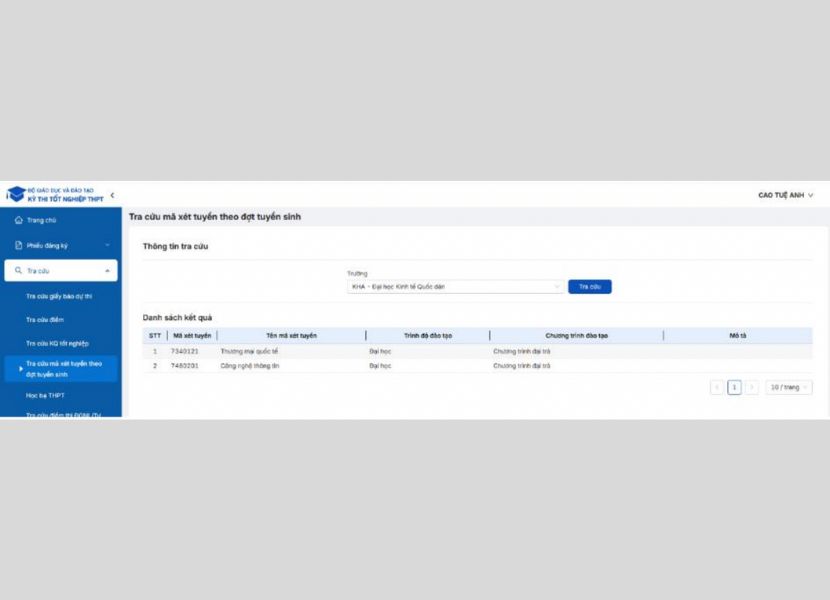Screen dimensions: 830x600
Task: Open the CAO TUỆ ANH user menu
Action: click(786, 195)
